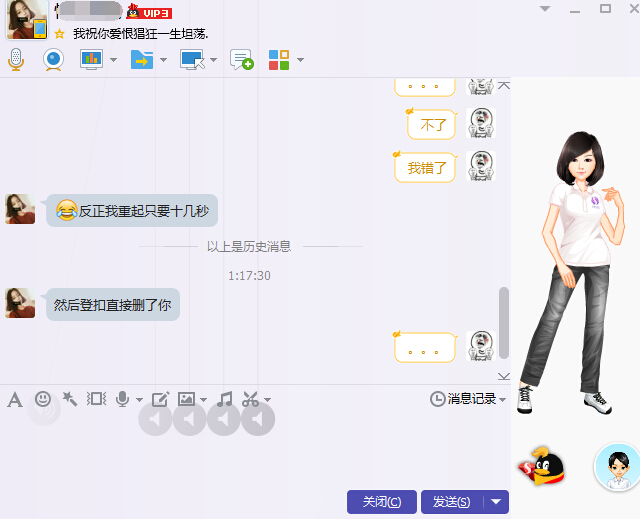640x519 pixels.
Task: Open 消息记录 message history
Action: 463,399
